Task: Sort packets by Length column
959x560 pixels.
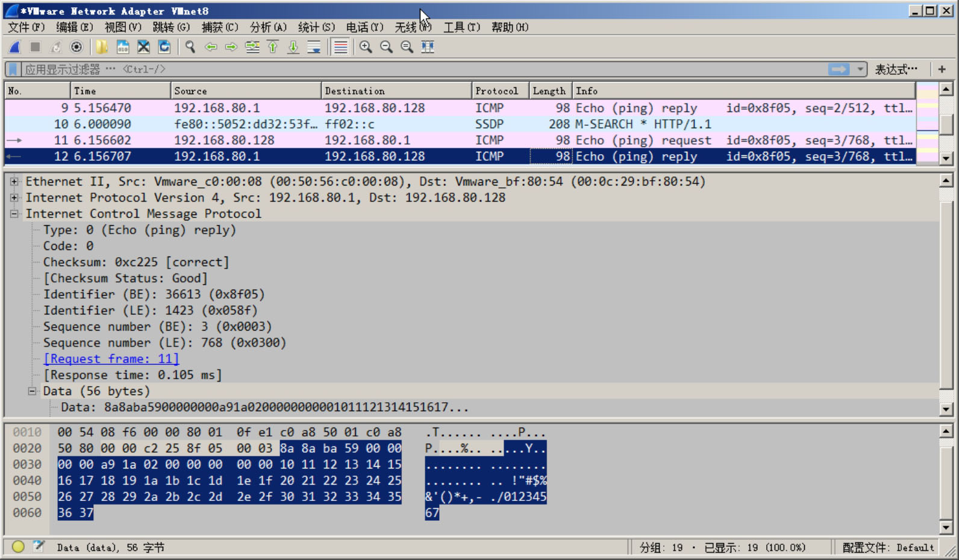Action: click(x=550, y=91)
